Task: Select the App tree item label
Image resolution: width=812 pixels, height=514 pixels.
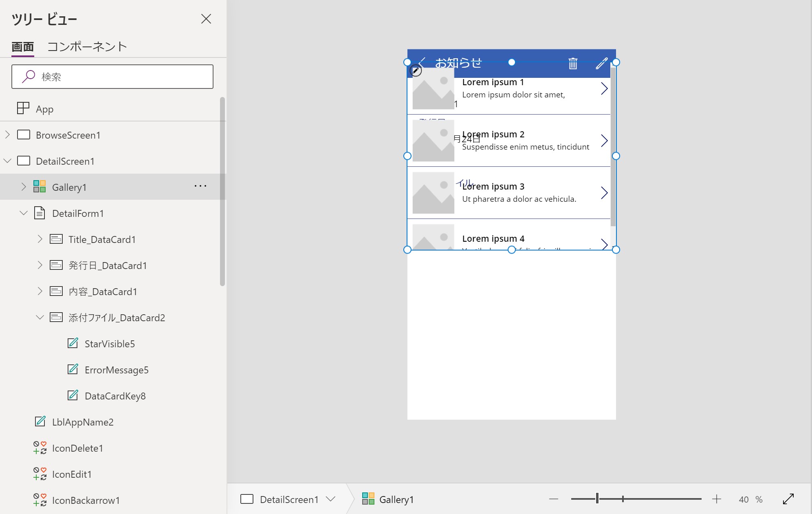Action: click(45, 109)
